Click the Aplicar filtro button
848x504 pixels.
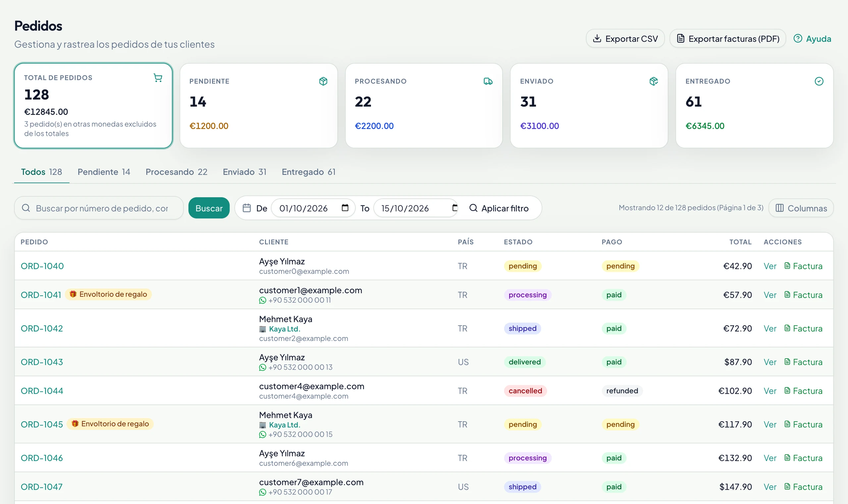499,208
